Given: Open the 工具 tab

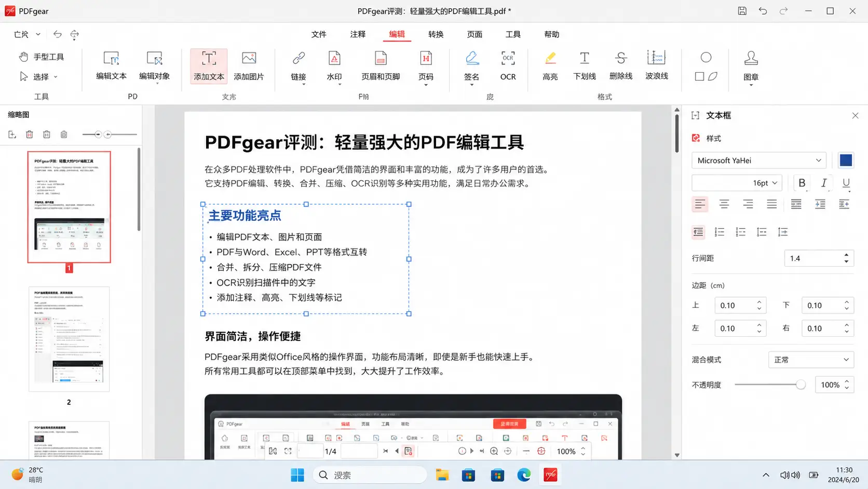Looking at the screenshot, I should tap(513, 34).
